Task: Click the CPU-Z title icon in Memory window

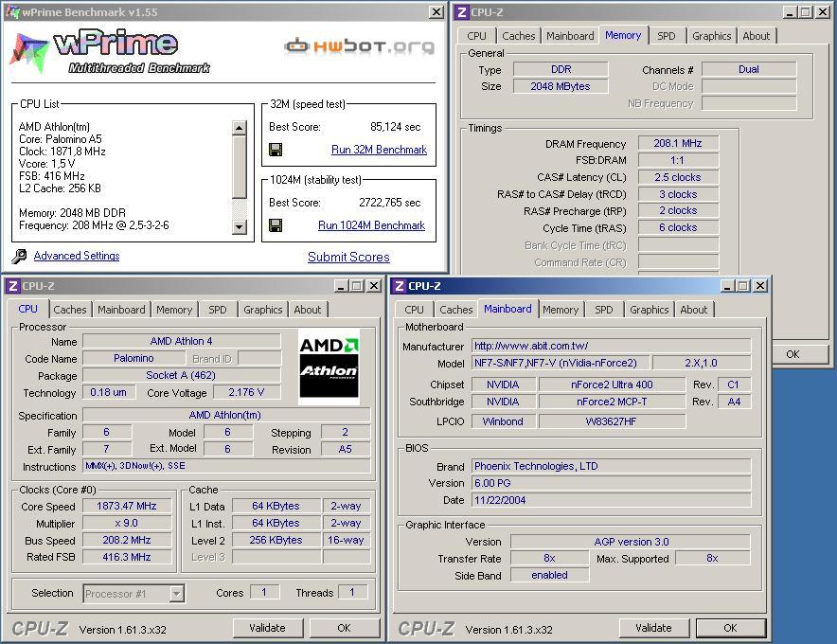Action: (462, 12)
